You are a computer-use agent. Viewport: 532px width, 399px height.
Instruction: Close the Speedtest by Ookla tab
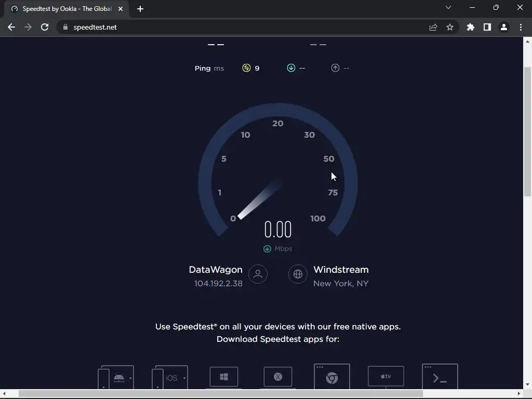[x=121, y=9]
